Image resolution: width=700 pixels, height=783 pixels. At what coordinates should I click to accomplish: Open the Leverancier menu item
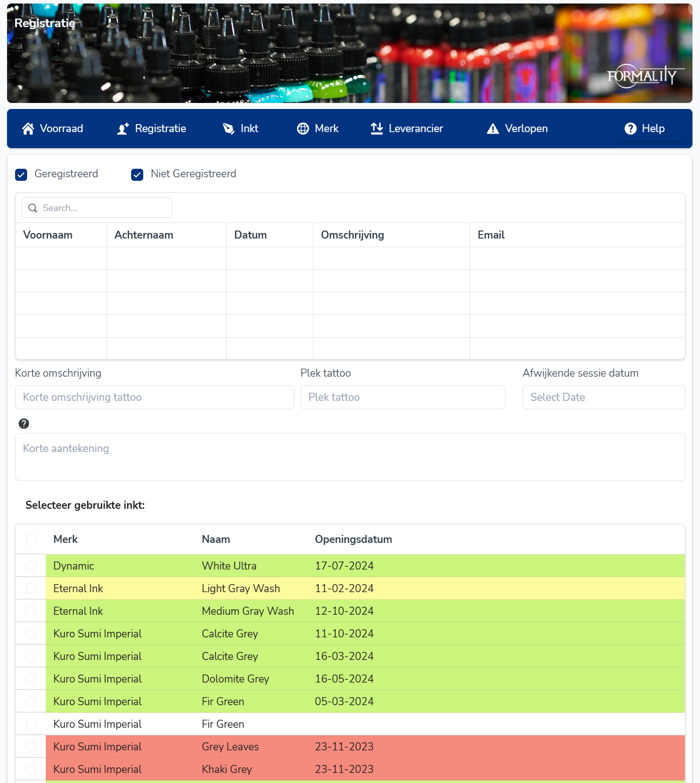[407, 129]
